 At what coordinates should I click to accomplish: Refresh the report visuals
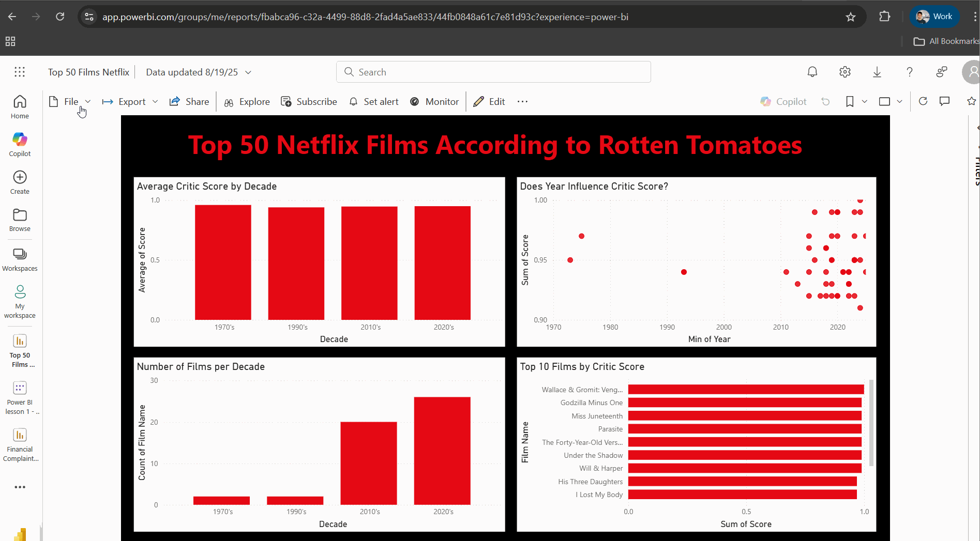923,101
